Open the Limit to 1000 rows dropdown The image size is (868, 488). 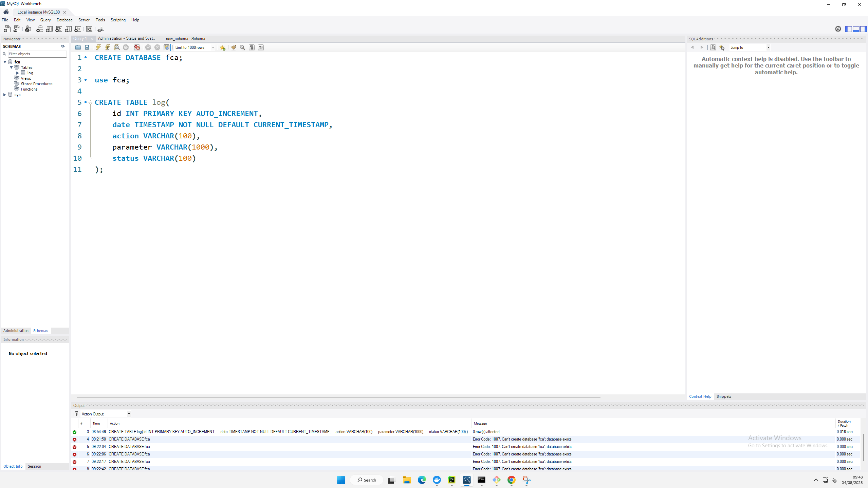point(213,47)
